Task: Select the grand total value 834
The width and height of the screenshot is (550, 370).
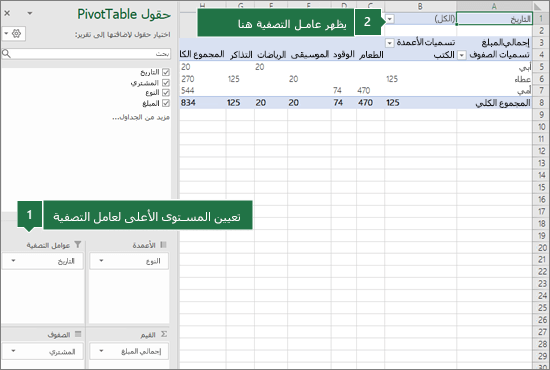Action: coord(202,103)
